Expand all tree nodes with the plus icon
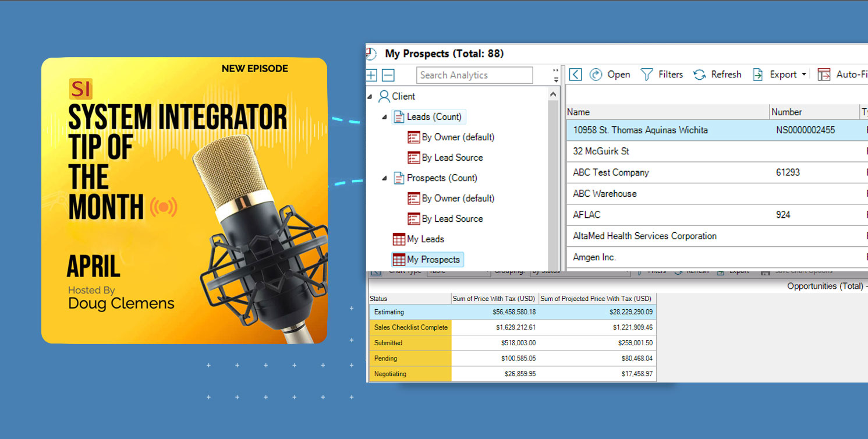This screenshot has height=439, width=868. (x=371, y=75)
